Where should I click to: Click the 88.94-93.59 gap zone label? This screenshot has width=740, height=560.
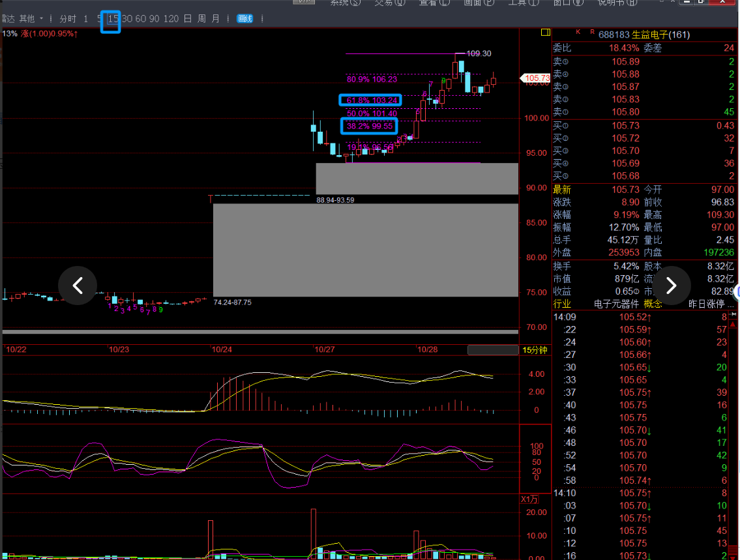pos(335,200)
